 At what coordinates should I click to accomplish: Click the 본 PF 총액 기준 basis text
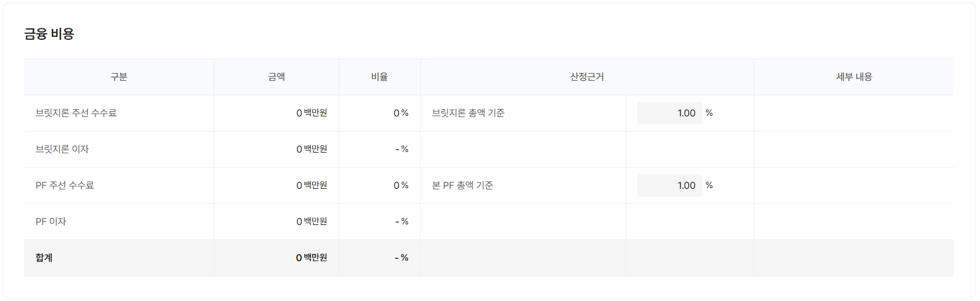pos(463,186)
